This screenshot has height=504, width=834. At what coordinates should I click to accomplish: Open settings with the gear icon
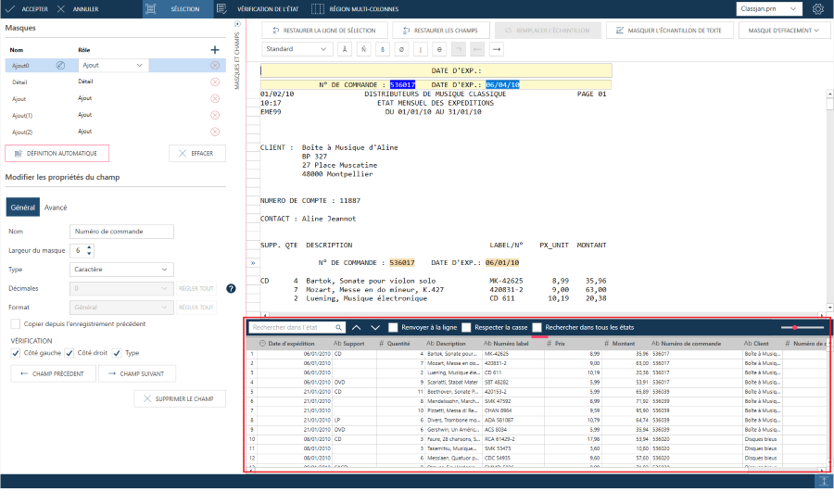click(818, 9)
